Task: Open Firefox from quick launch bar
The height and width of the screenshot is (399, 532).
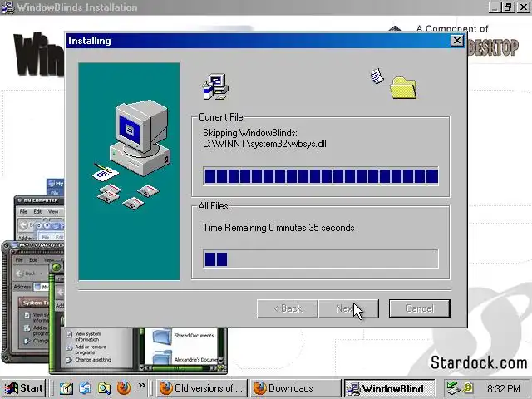Action: (124, 388)
